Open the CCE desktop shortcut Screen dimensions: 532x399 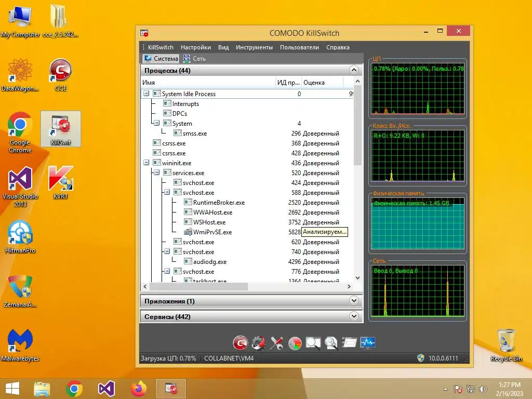60,75
